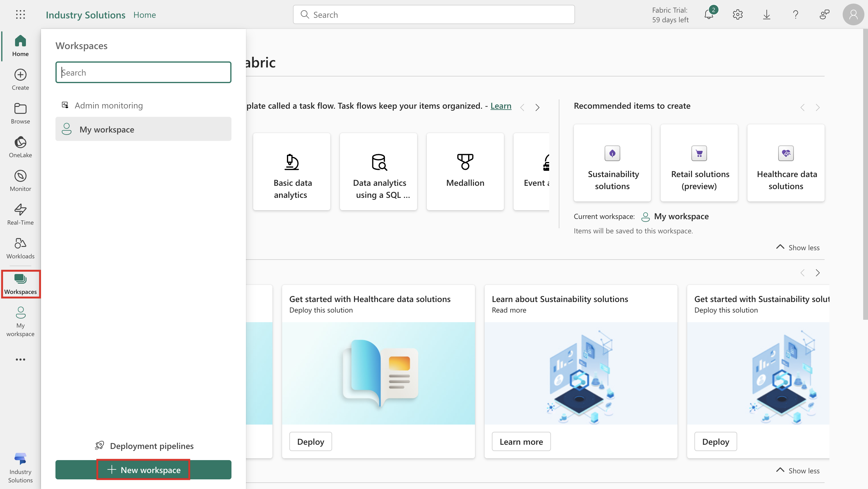Screen dimensions: 868x489
Task: Click the New workspace button
Action: [143, 470]
